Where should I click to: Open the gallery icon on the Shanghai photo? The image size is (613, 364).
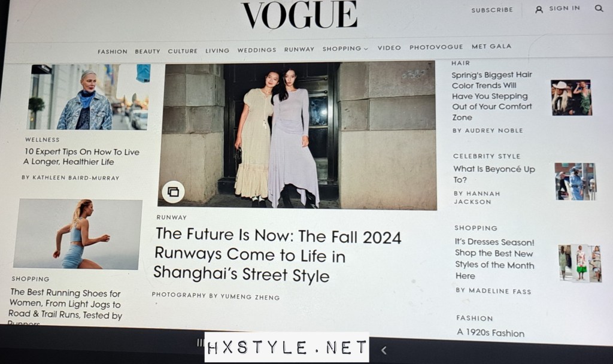173,192
